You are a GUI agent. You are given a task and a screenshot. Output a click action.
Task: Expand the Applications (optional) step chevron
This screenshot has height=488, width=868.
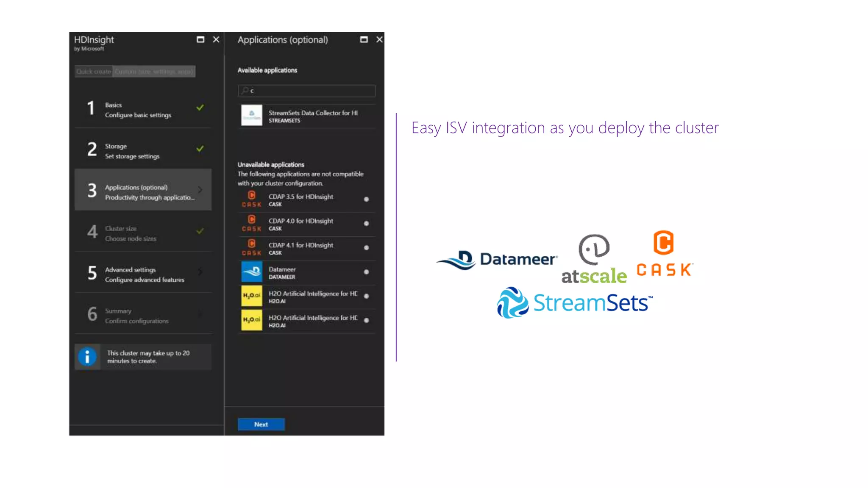tap(200, 190)
